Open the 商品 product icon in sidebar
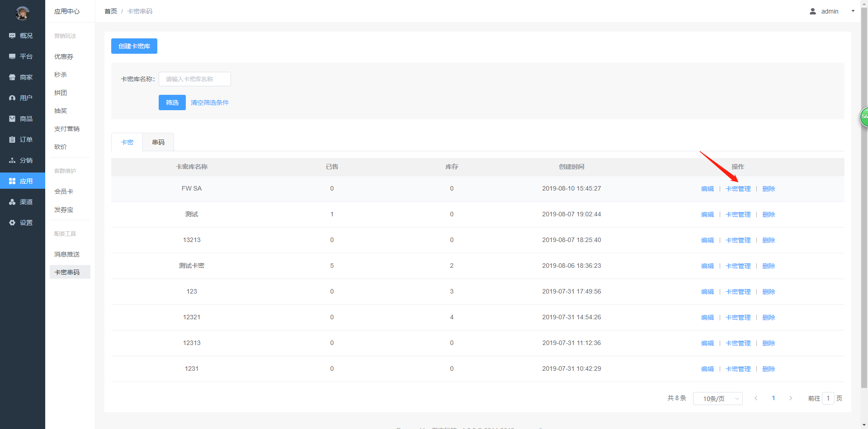Screen dimensions: 868x429 point(12,119)
